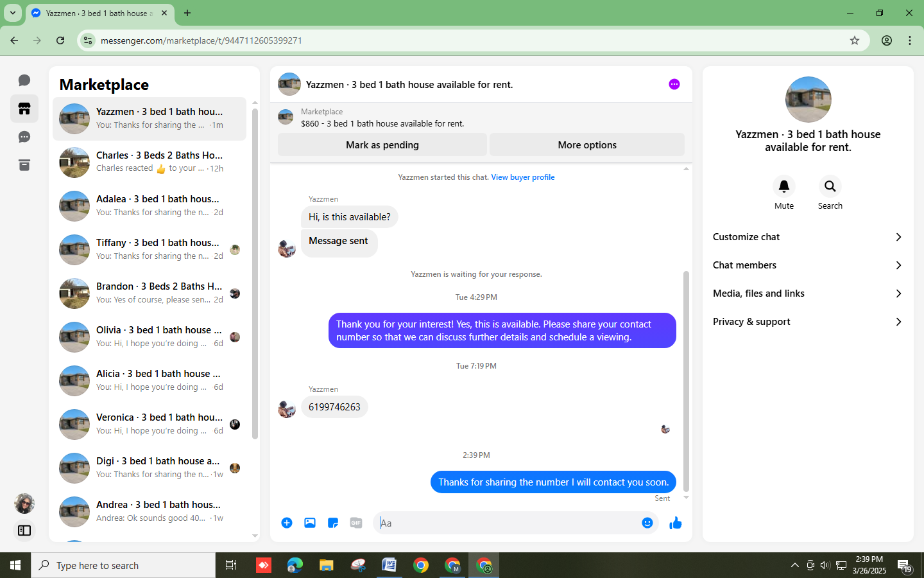This screenshot has height=578, width=924.
Task: Click the 'Thank you for your interest' message
Action: click(x=502, y=331)
